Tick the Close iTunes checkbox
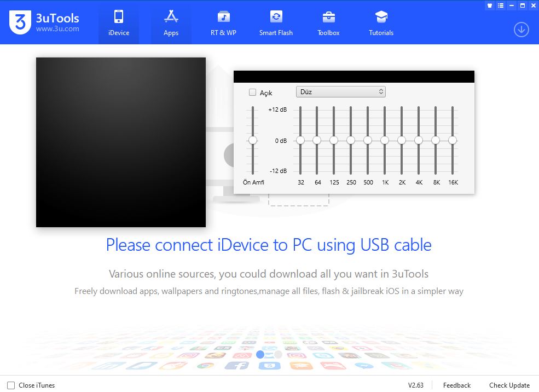This screenshot has width=539, height=392. click(11, 385)
